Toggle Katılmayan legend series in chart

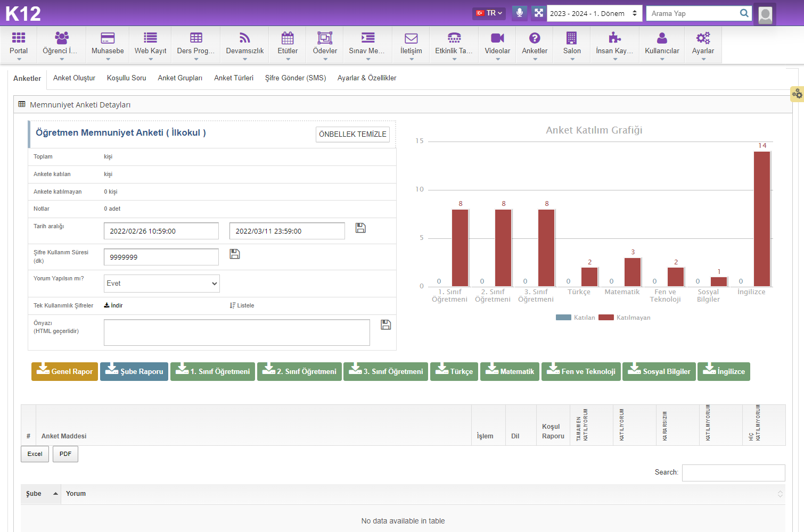point(625,318)
